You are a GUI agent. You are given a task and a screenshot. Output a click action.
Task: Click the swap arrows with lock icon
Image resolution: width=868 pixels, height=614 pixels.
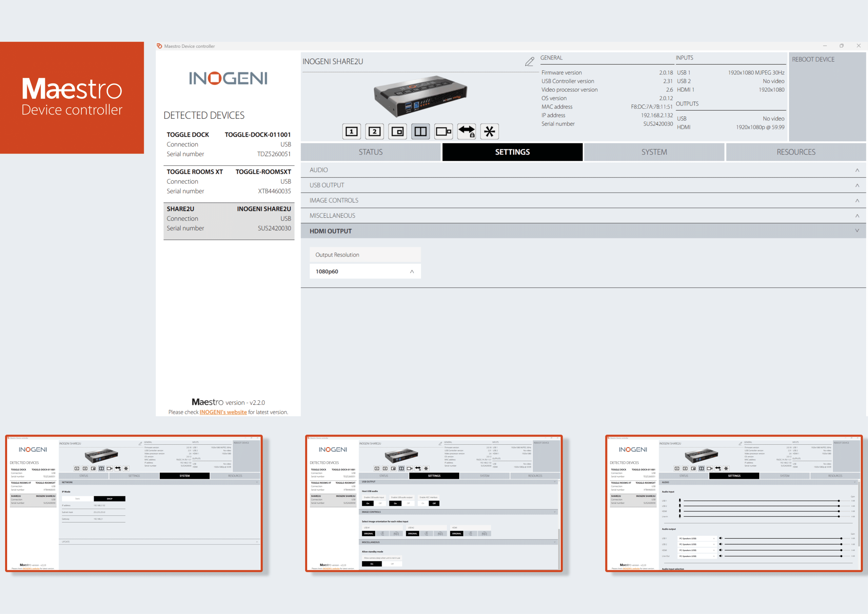coord(466,132)
